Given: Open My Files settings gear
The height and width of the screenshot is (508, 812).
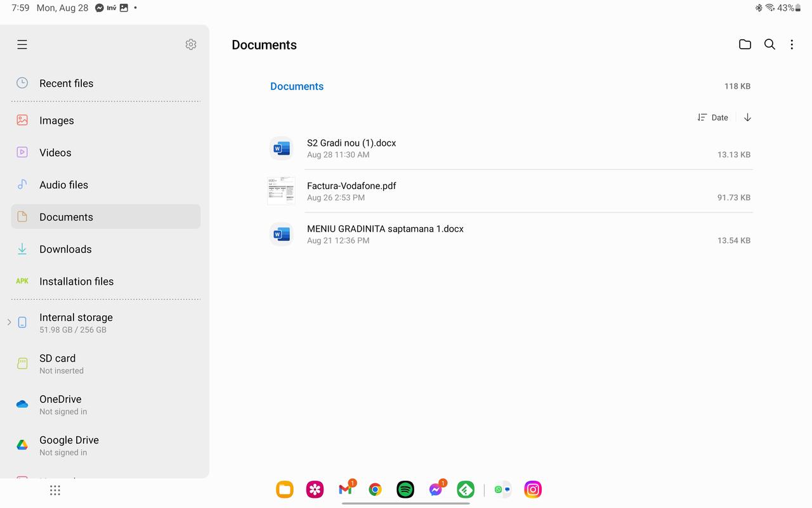Looking at the screenshot, I should tap(191, 44).
